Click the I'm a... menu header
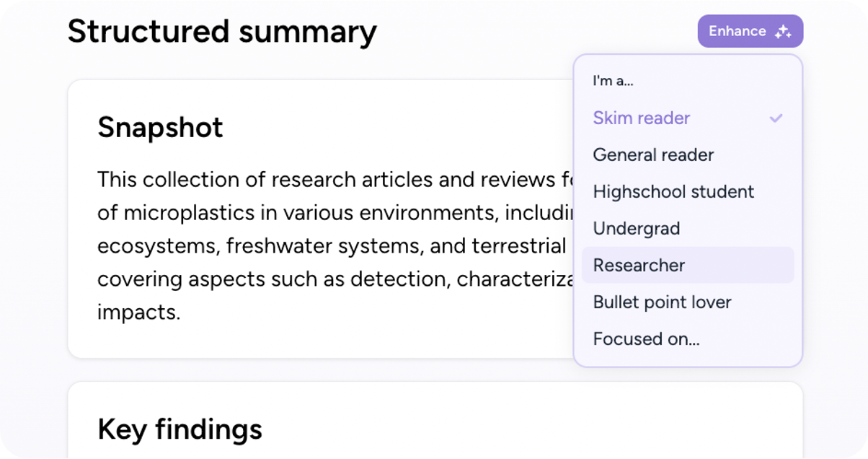The height and width of the screenshot is (459, 868). coord(613,81)
